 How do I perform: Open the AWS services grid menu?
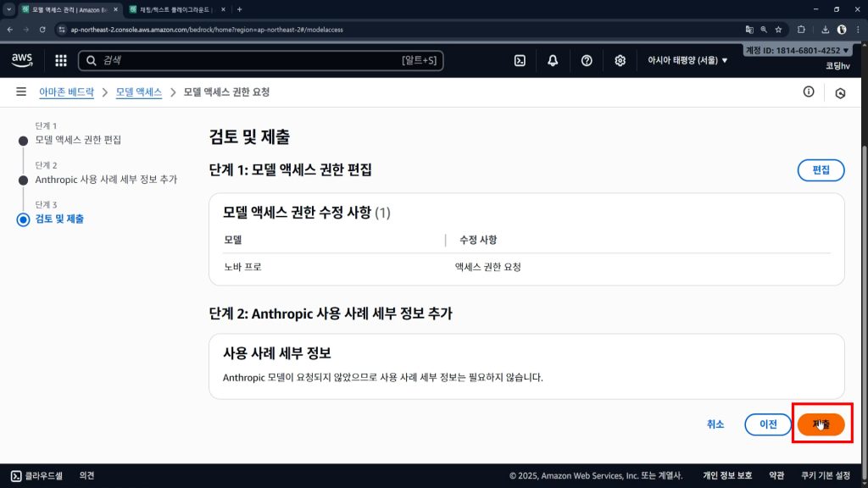point(61,60)
